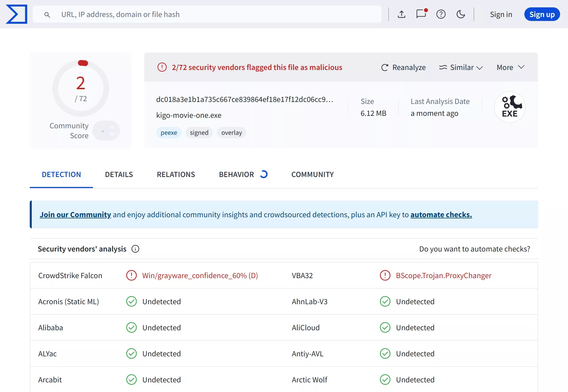
Task: Open the Behavior tab
Action: pos(237,174)
